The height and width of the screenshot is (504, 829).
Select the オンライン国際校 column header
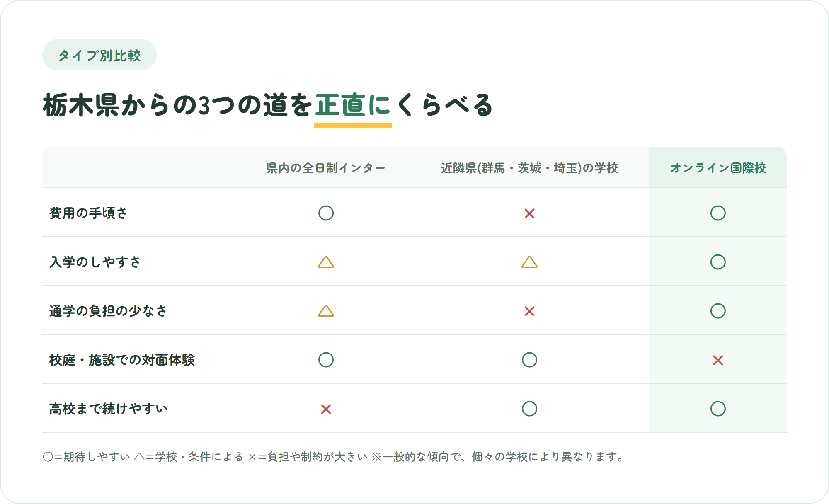[x=718, y=168]
